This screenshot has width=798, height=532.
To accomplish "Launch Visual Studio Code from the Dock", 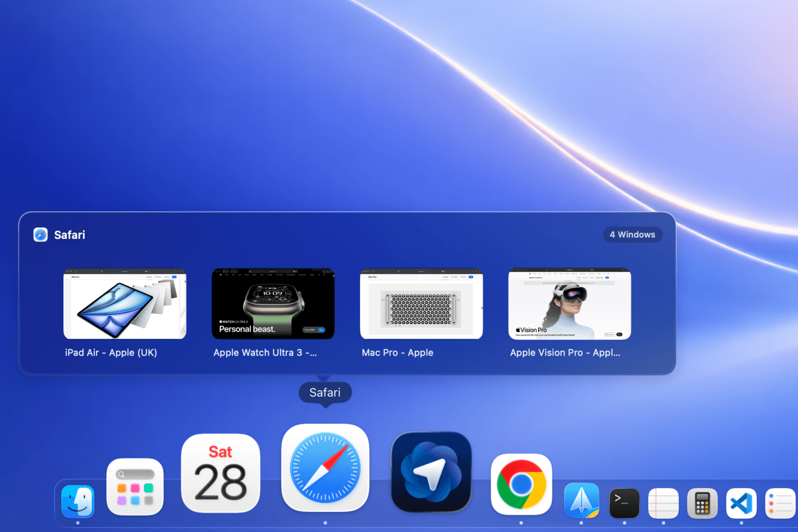I will (741, 503).
